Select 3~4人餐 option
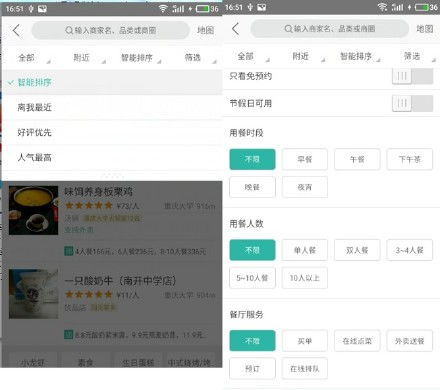The height and width of the screenshot is (390, 440). pos(410,250)
